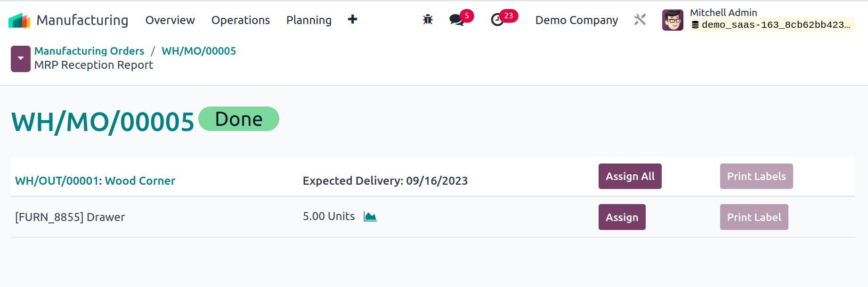Open the debug bug icon menu
868x287 pixels.
[x=428, y=20]
